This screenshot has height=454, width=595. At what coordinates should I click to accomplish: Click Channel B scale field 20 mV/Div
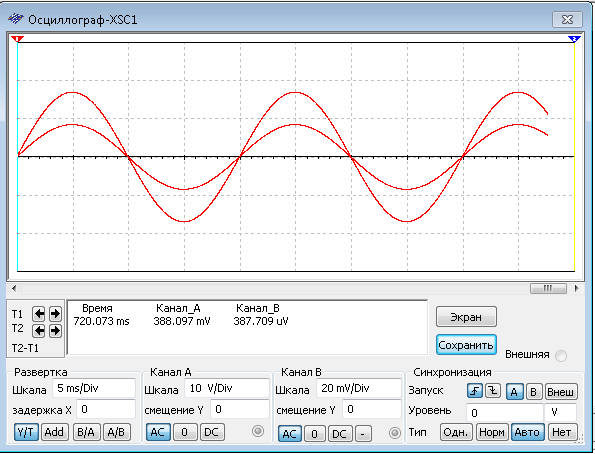pyautogui.click(x=359, y=388)
